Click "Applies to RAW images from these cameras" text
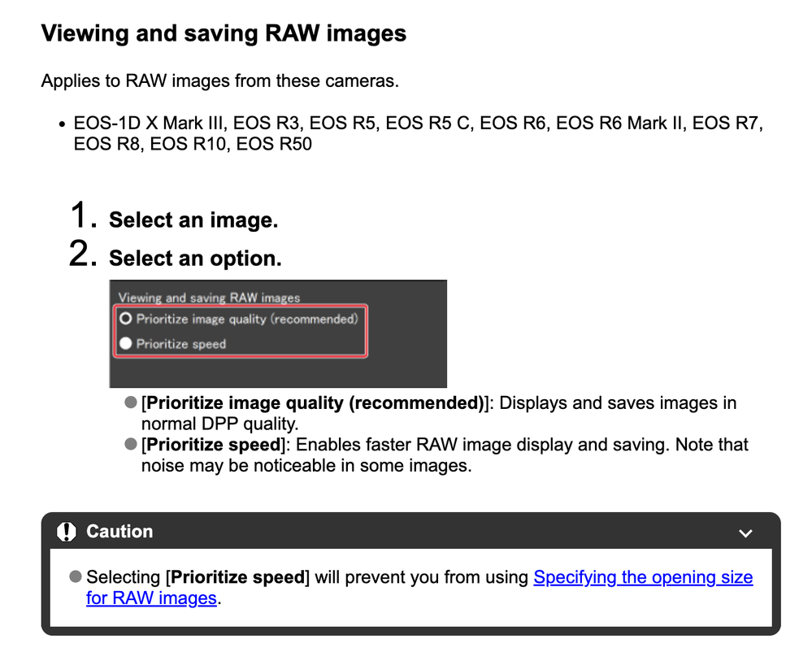812x661 pixels. coord(219,81)
